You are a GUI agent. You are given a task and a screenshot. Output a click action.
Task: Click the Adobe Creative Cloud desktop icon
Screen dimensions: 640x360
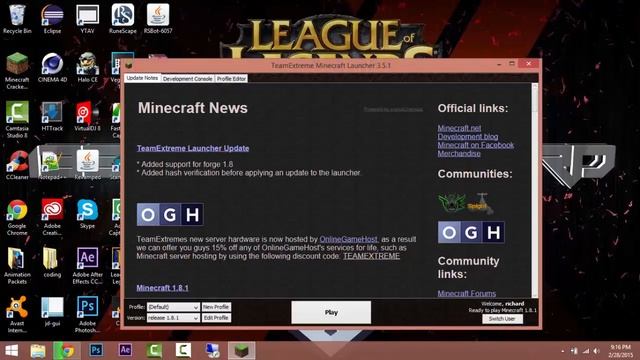tap(52, 218)
